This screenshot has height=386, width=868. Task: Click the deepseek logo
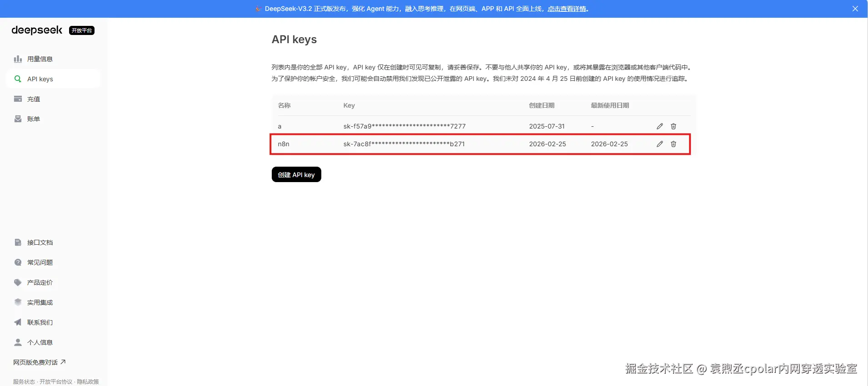tap(37, 30)
